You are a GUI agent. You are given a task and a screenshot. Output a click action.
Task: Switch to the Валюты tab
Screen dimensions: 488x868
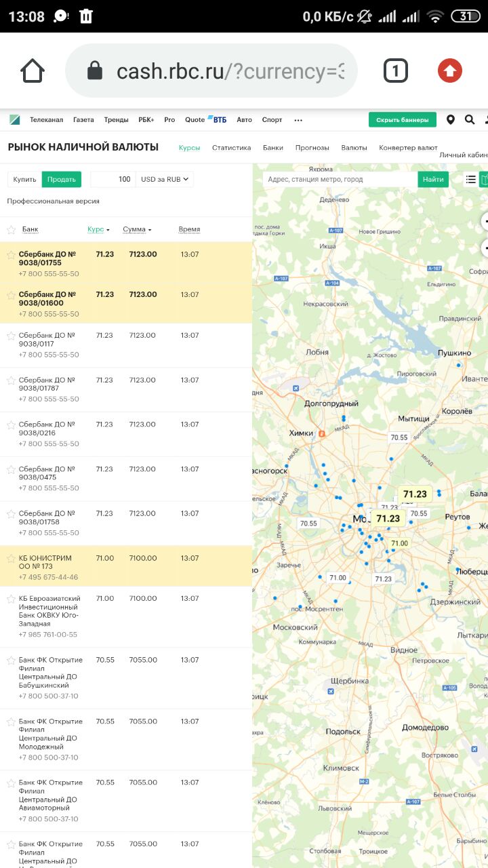click(354, 148)
